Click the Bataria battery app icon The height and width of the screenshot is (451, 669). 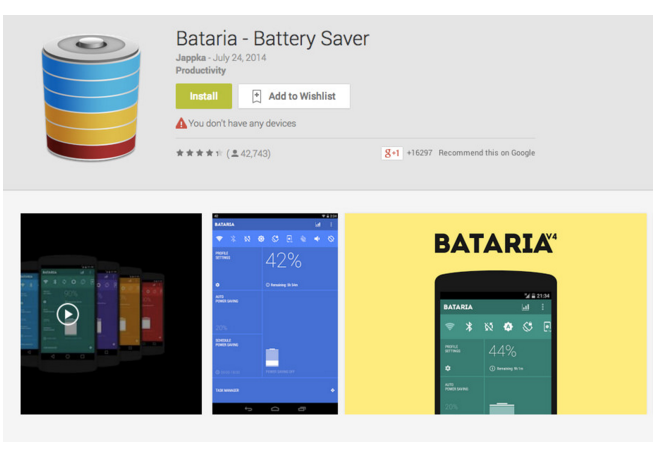point(91,98)
